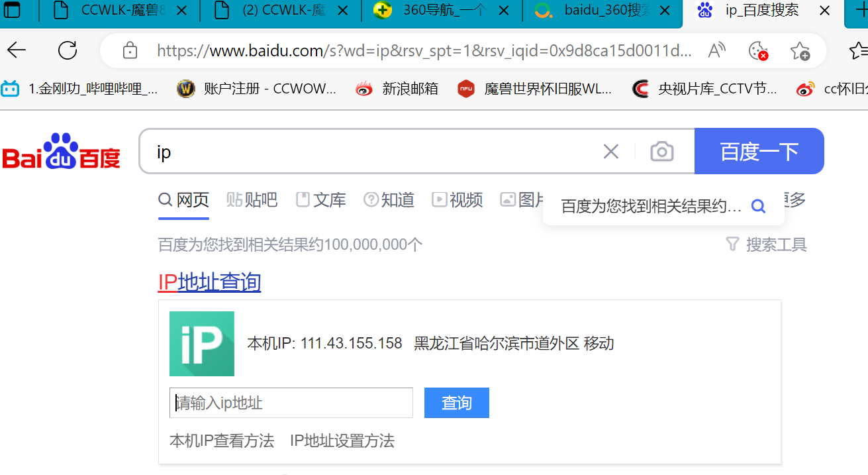The image size is (868, 475).
Task: Clear the search box using the X icon
Action: point(610,151)
